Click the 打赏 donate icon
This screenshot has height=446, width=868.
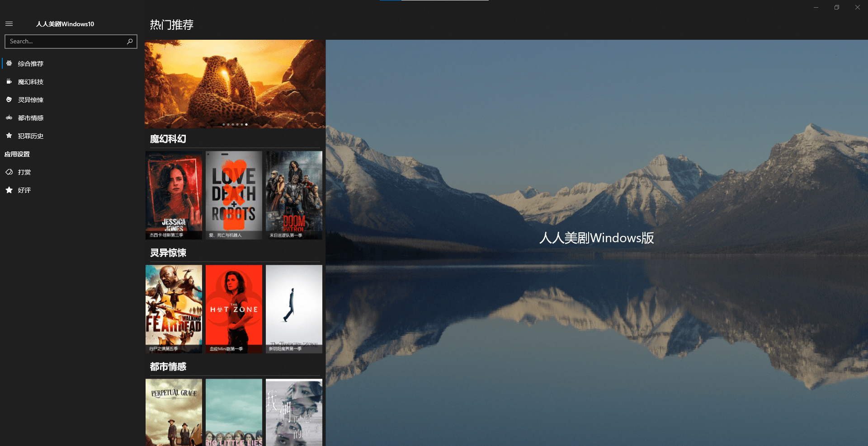9,172
